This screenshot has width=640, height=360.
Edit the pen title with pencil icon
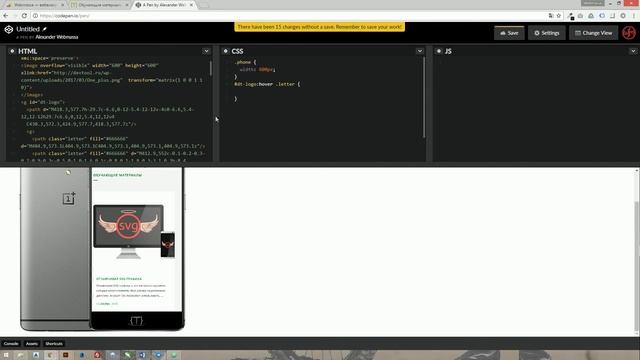coord(44,29)
